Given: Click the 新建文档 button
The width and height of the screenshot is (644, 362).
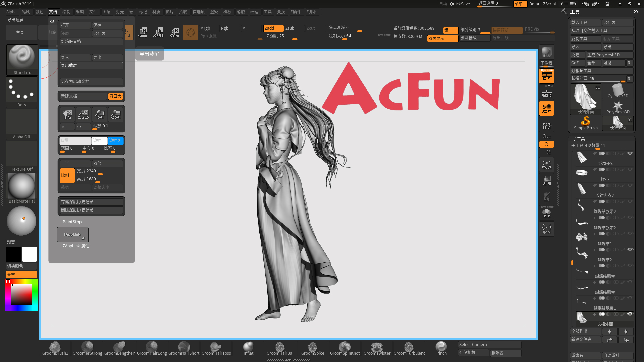Looking at the screenshot, I should tap(84, 96).
